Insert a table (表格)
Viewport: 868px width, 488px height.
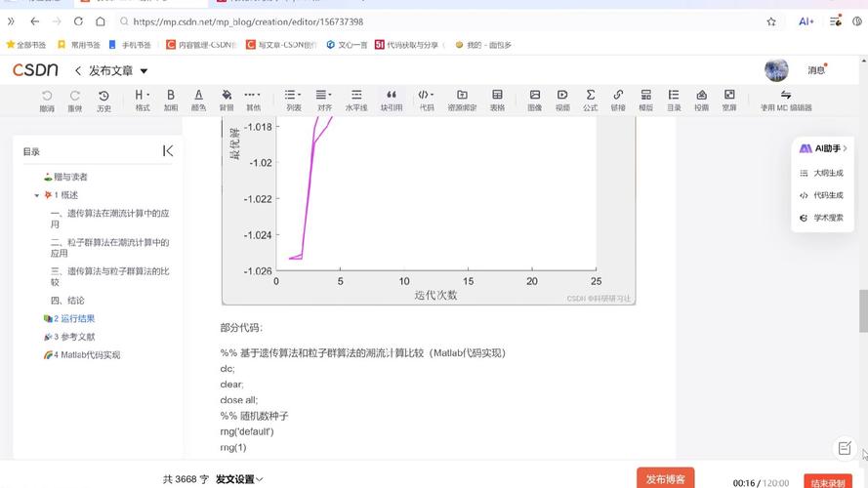point(497,101)
